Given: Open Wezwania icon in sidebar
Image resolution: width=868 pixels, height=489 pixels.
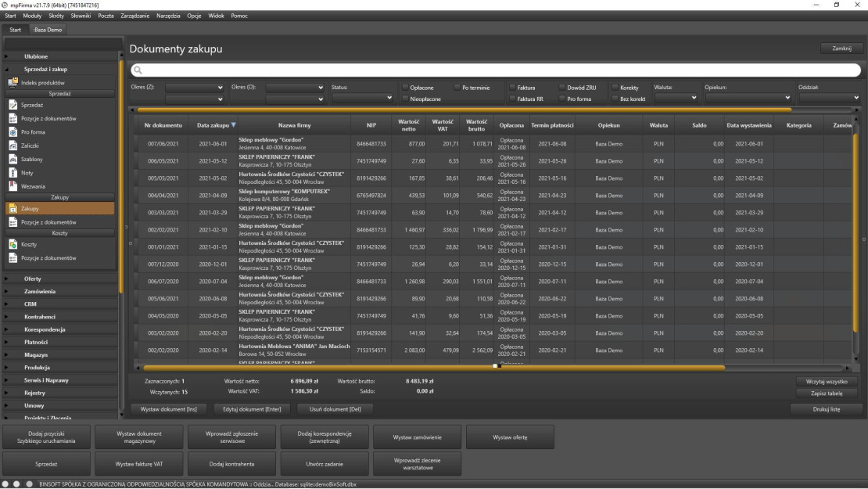Looking at the screenshot, I should (x=13, y=185).
